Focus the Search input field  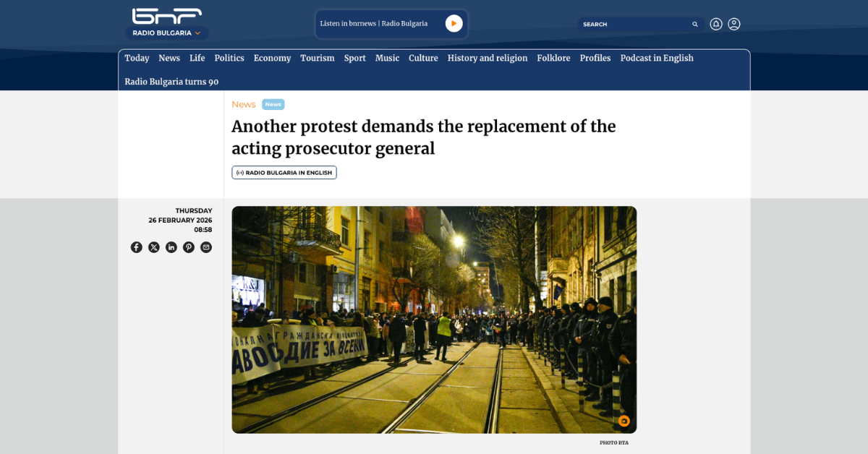click(635, 24)
